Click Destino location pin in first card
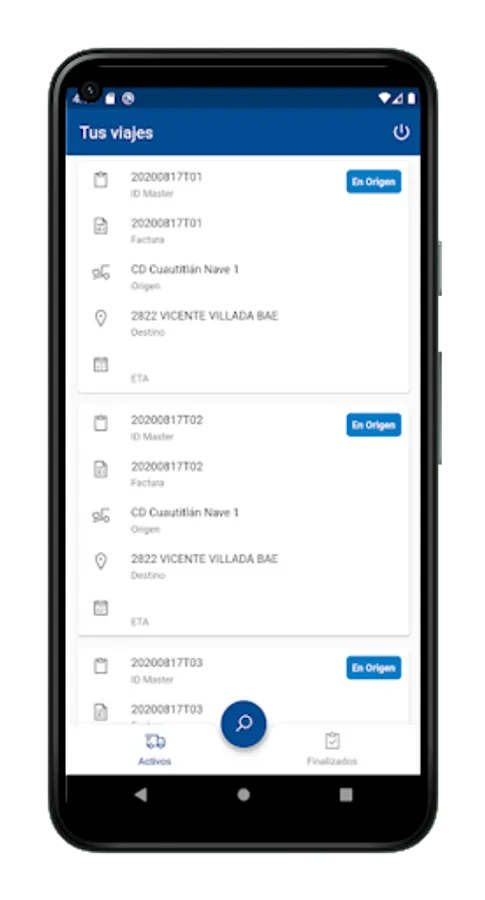485x900 pixels. coord(100,319)
